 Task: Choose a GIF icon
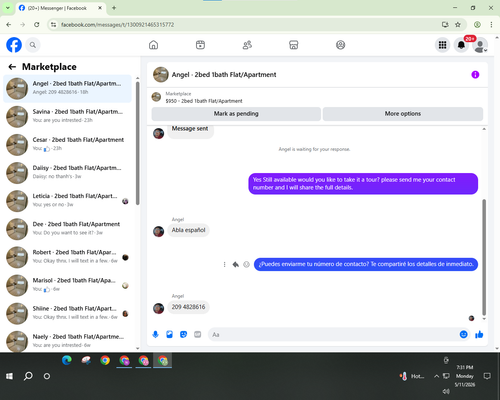198,334
